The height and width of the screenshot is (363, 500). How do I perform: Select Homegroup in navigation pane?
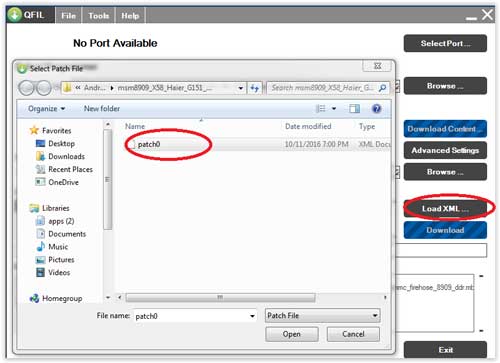click(x=56, y=298)
